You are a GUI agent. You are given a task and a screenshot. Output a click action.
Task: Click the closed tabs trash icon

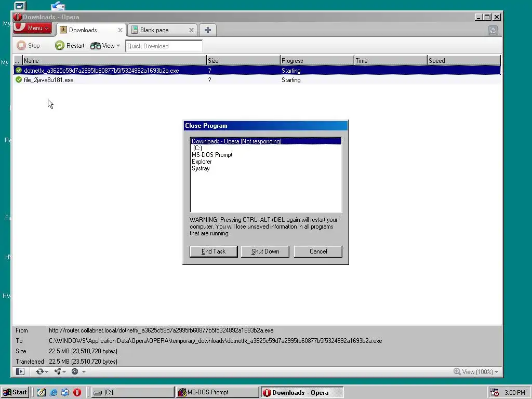pos(493,31)
